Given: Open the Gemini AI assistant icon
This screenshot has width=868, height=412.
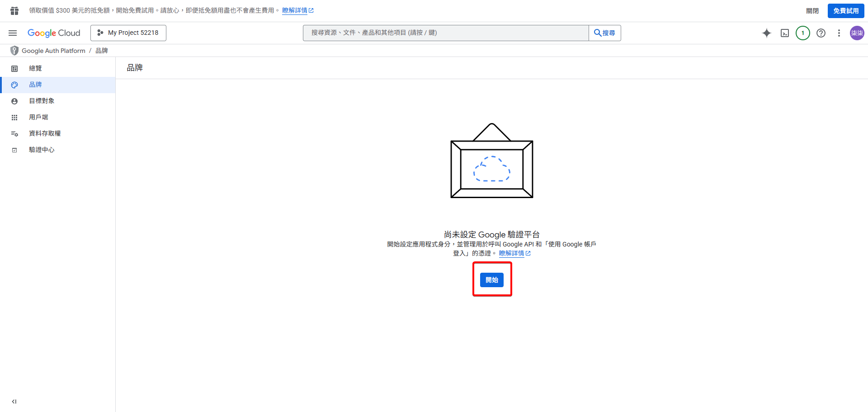Looking at the screenshot, I should click(767, 33).
